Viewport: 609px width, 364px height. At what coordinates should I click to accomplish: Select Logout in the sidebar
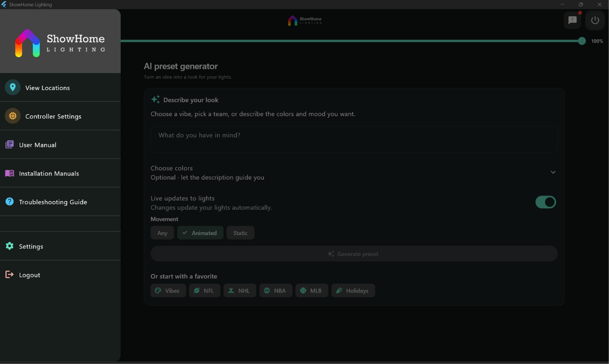click(60, 274)
